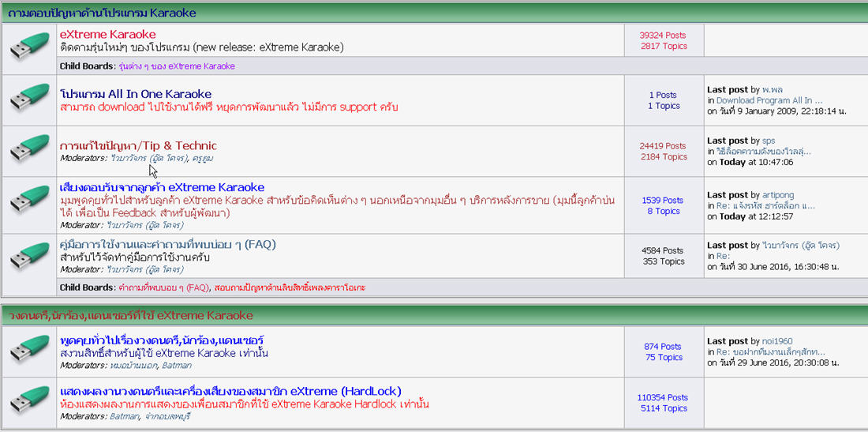This screenshot has width=868, height=432.
Task: Open child board สอบถามปัญหาด้านลิขสิทธิ์เพลงคาราโอเกะ
Action: tap(290, 287)
